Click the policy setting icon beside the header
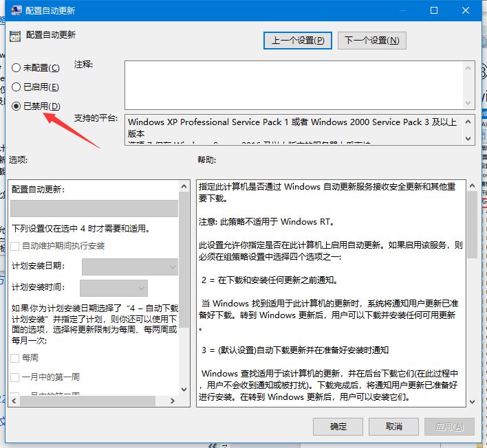This screenshot has height=448, width=487. click(15, 35)
